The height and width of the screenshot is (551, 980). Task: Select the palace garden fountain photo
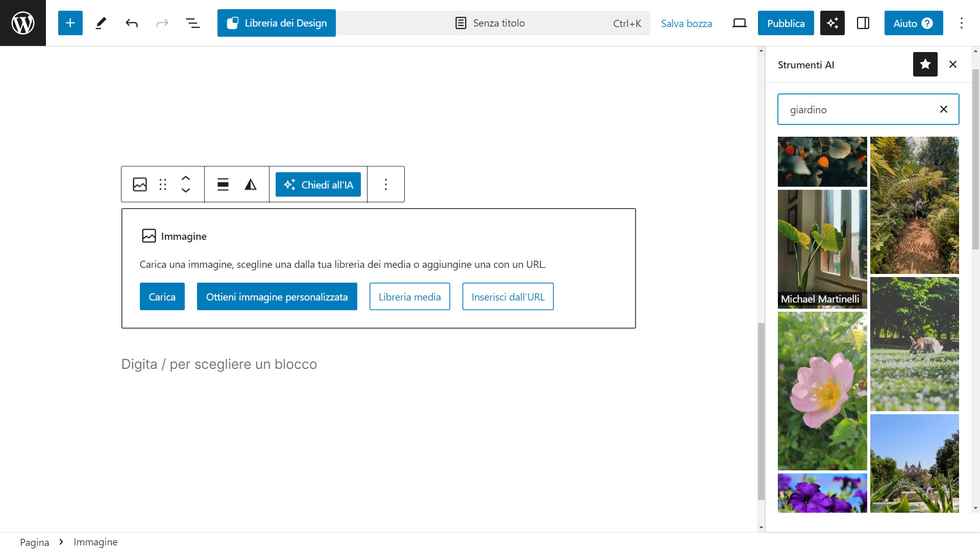(915, 463)
